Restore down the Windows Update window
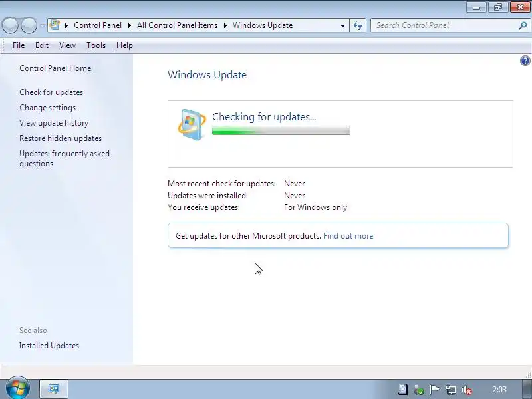532x399 pixels. tap(497, 7)
